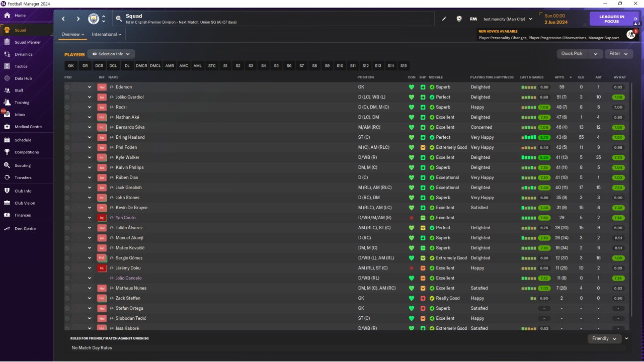Open the Medical Centre sidebar icon
Screen dimensions: 644x362
[7, 127]
